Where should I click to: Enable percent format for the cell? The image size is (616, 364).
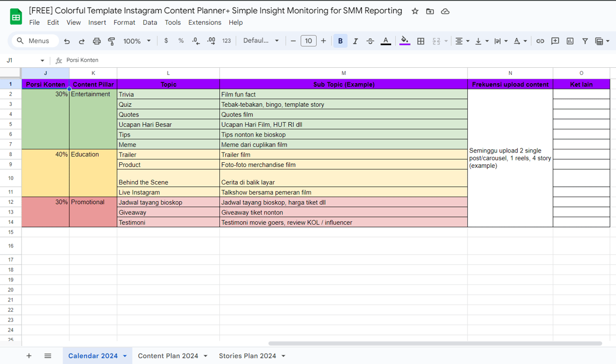(181, 41)
